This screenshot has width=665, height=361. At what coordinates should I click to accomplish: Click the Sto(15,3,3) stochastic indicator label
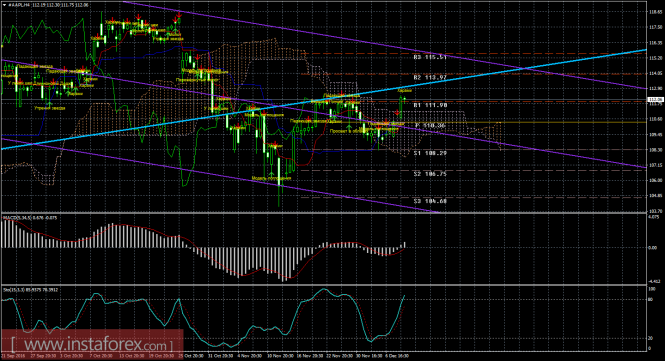[x=14, y=290]
